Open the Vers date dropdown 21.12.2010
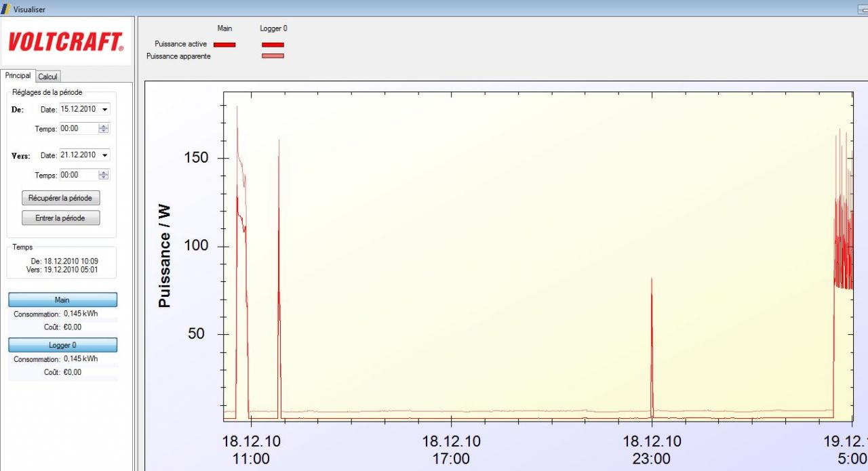 [105, 155]
